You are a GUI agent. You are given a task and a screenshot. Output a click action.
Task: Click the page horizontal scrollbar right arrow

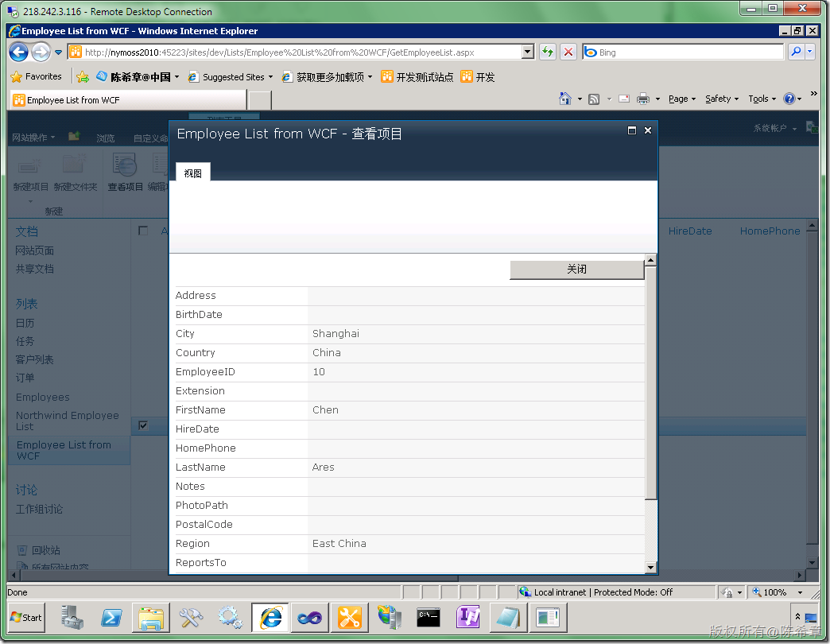tap(801, 575)
